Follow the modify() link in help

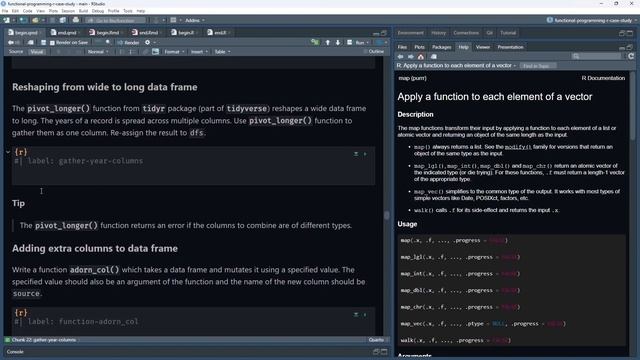tap(518, 147)
